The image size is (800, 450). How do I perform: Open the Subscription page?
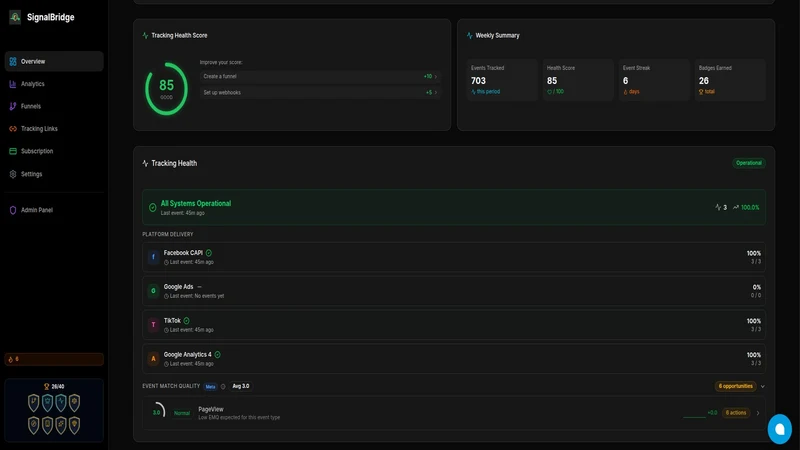(x=54, y=151)
